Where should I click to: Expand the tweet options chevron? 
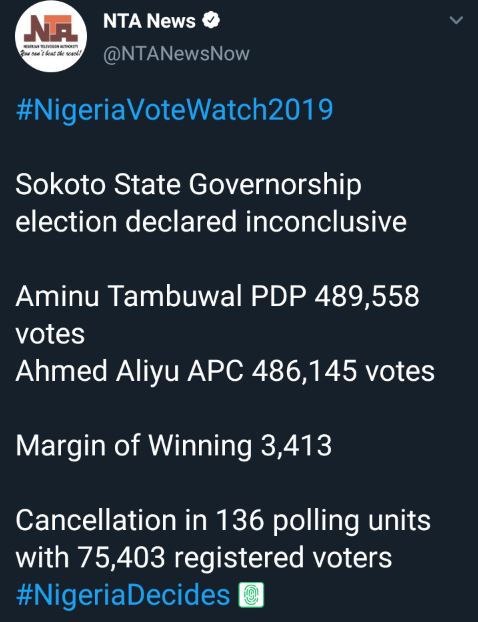(457, 20)
